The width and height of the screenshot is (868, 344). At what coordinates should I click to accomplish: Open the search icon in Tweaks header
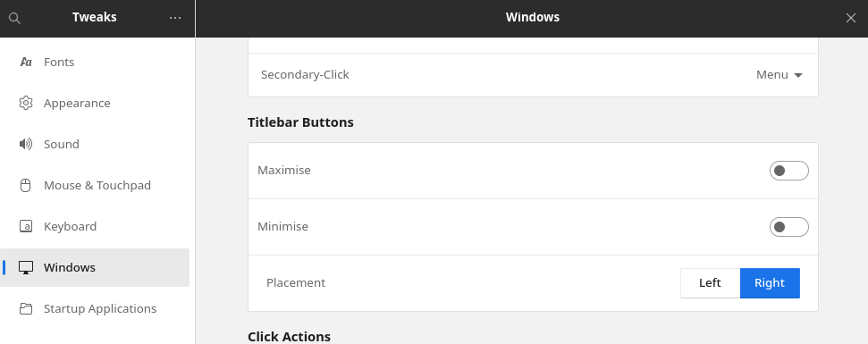(x=15, y=18)
